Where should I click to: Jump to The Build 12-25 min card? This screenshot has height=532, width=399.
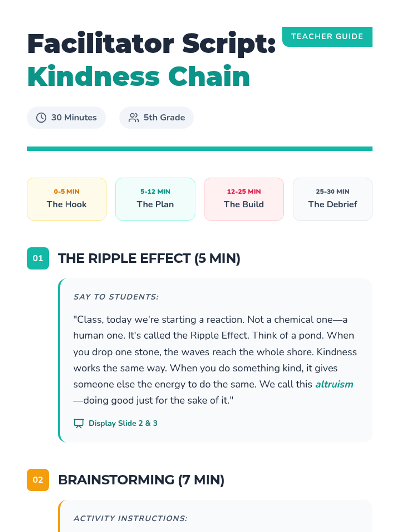coord(244,199)
